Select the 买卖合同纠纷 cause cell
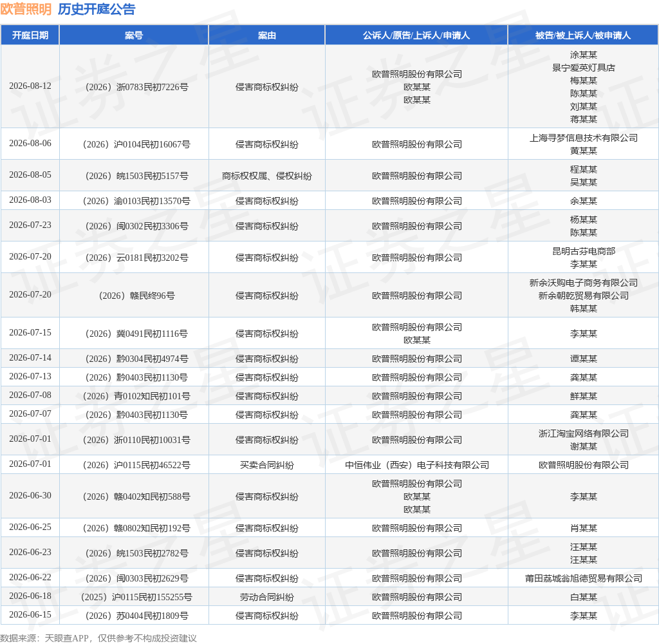The image size is (659, 644). [266, 465]
